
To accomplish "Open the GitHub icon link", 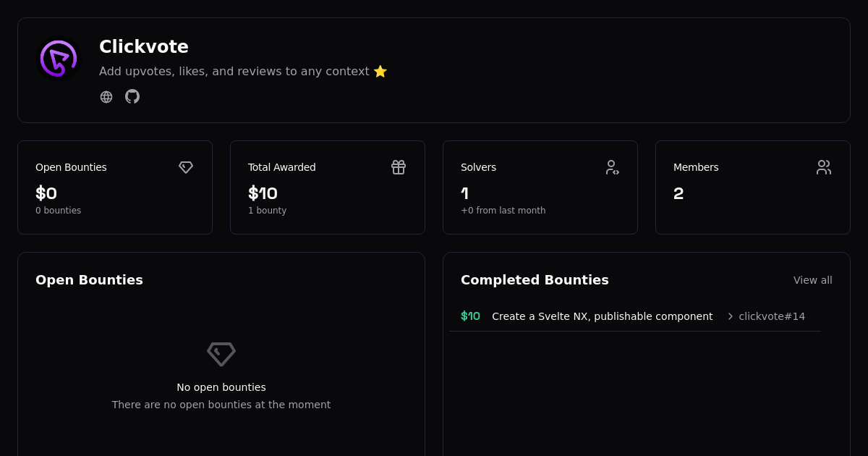I will 132,96.
